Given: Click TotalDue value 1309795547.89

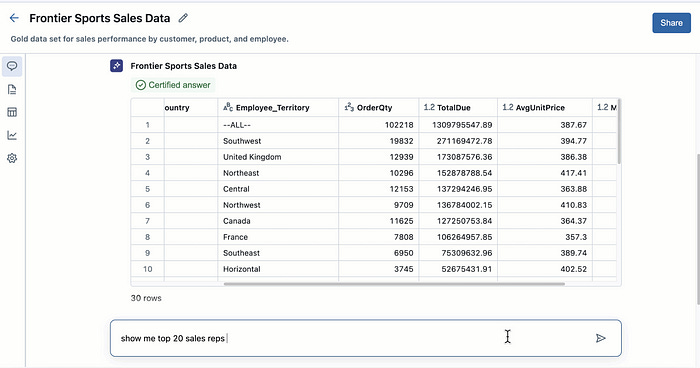Looking at the screenshot, I should (x=462, y=125).
